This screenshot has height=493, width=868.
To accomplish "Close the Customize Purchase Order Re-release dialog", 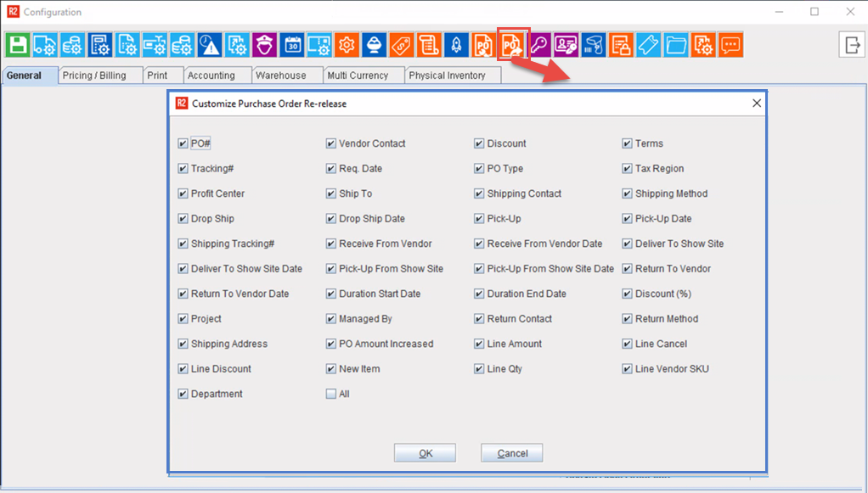I will [x=756, y=104].
